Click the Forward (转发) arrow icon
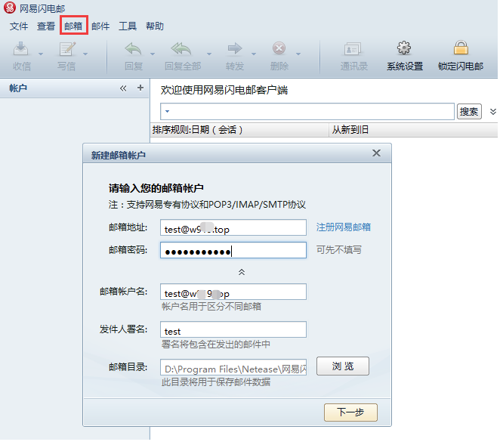 [x=235, y=48]
